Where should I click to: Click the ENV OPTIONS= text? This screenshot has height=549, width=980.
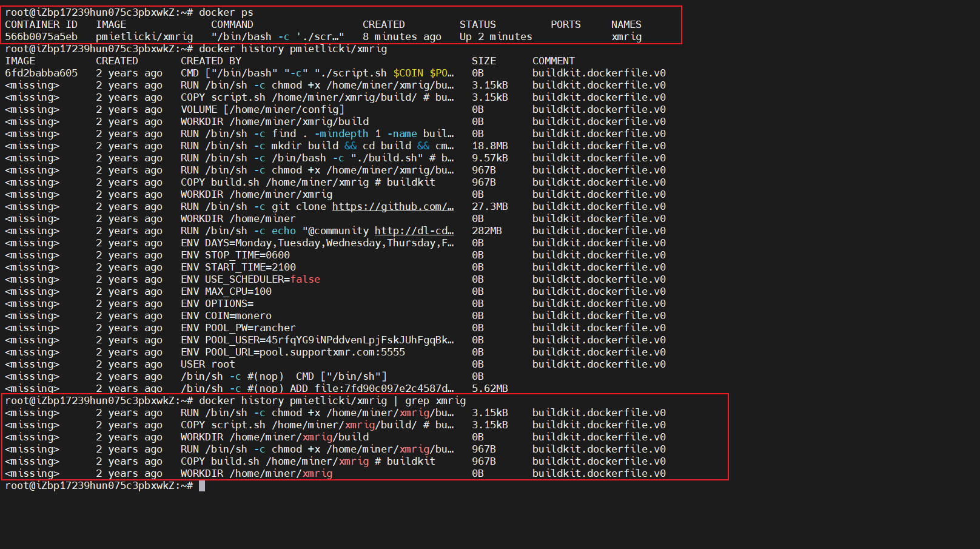217,303
